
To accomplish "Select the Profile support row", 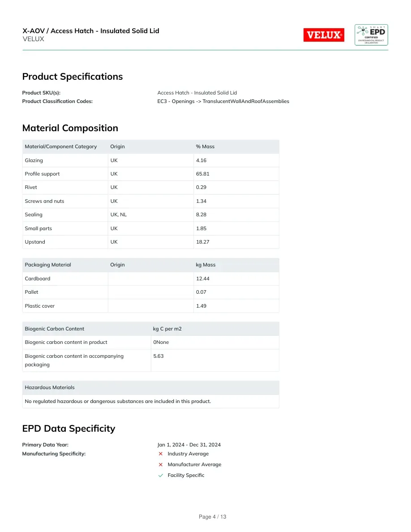I will (x=150, y=174).
